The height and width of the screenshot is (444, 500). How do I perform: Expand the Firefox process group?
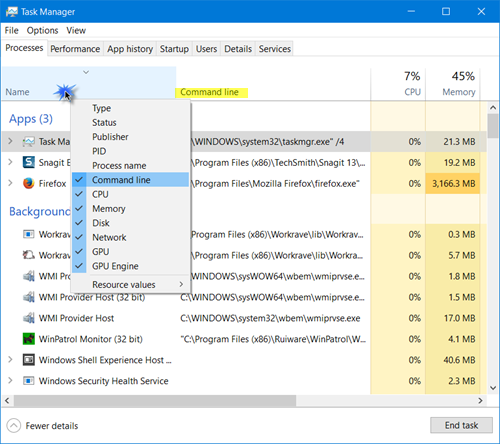point(10,183)
